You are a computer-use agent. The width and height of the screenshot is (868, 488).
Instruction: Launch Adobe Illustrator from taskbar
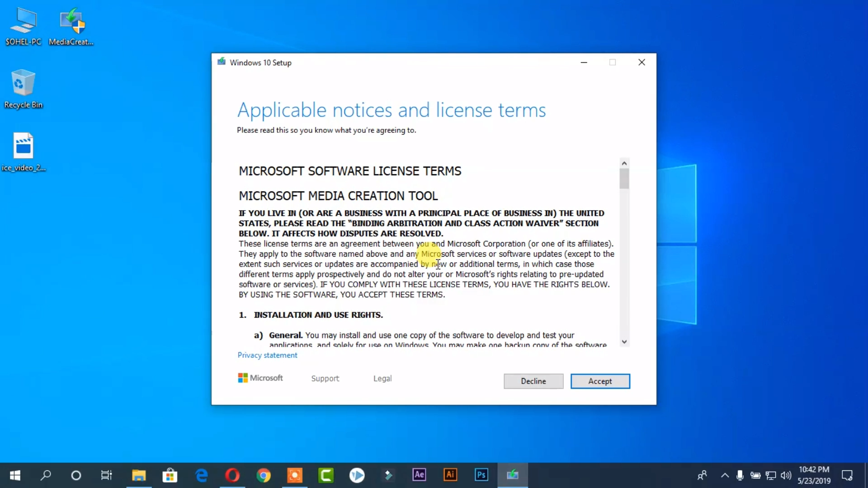point(450,475)
